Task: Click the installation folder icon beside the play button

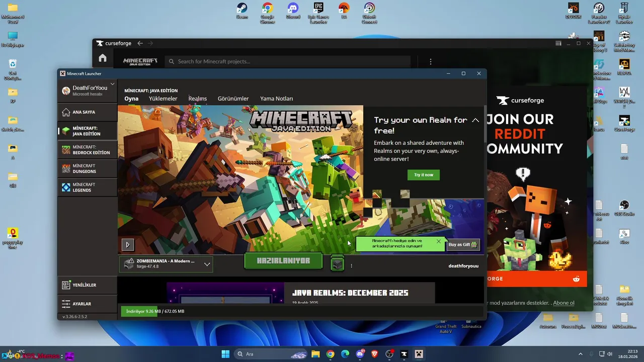Action: click(337, 263)
